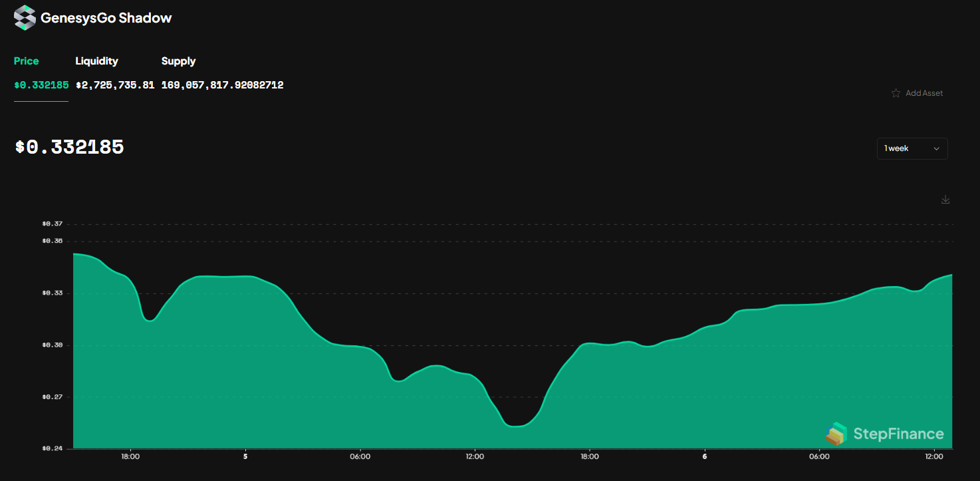The width and height of the screenshot is (980, 481).
Task: Click the day 6 marker on the time axis
Action: pos(704,456)
